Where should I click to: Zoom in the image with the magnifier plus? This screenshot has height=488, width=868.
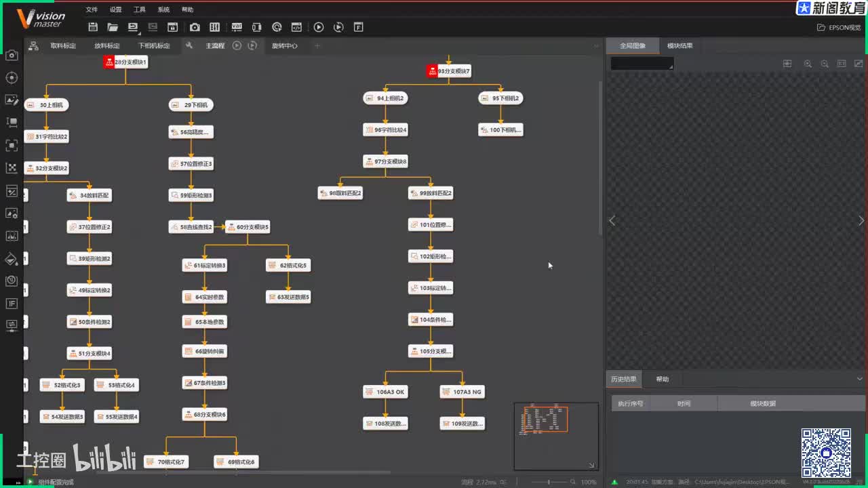click(808, 63)
